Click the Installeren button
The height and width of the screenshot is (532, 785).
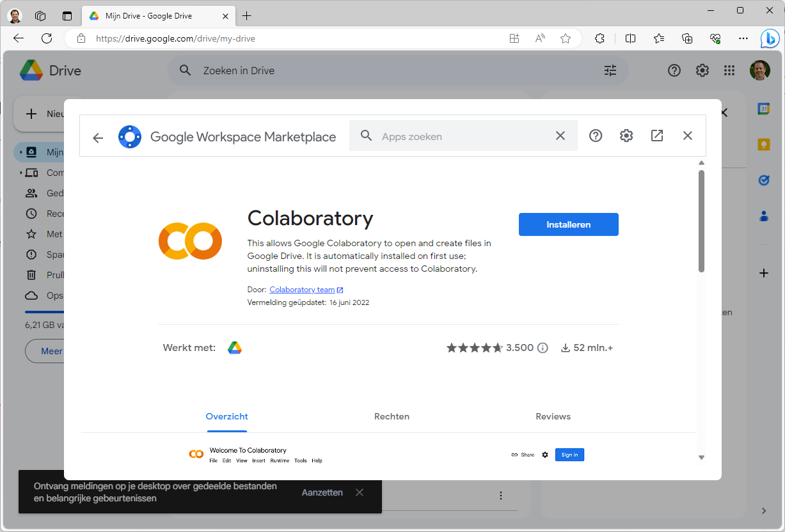click(x=568, y=224)
